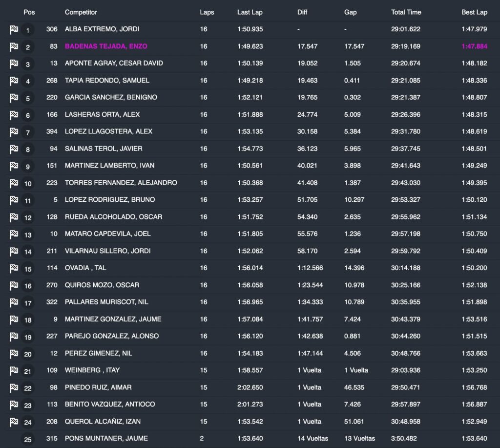The image size is (500, 448).
Task: Sort by the Competitor column header
Action: 81,12
